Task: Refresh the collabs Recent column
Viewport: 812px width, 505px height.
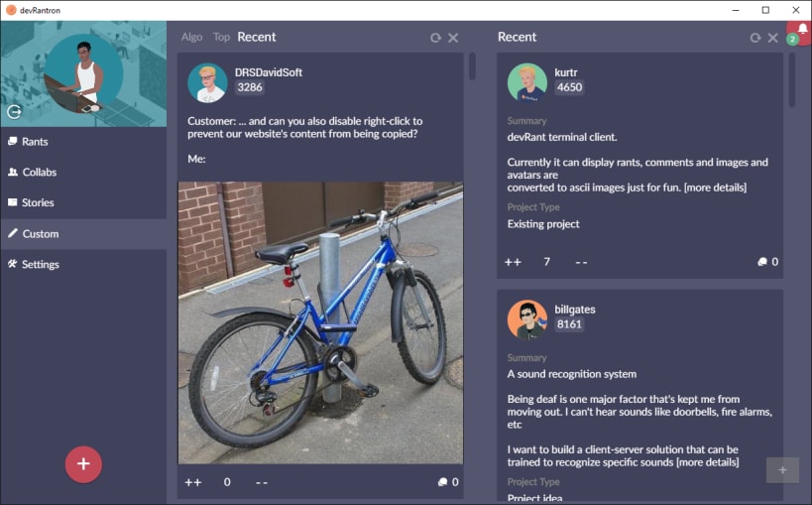Action: (x=755, y=38)
